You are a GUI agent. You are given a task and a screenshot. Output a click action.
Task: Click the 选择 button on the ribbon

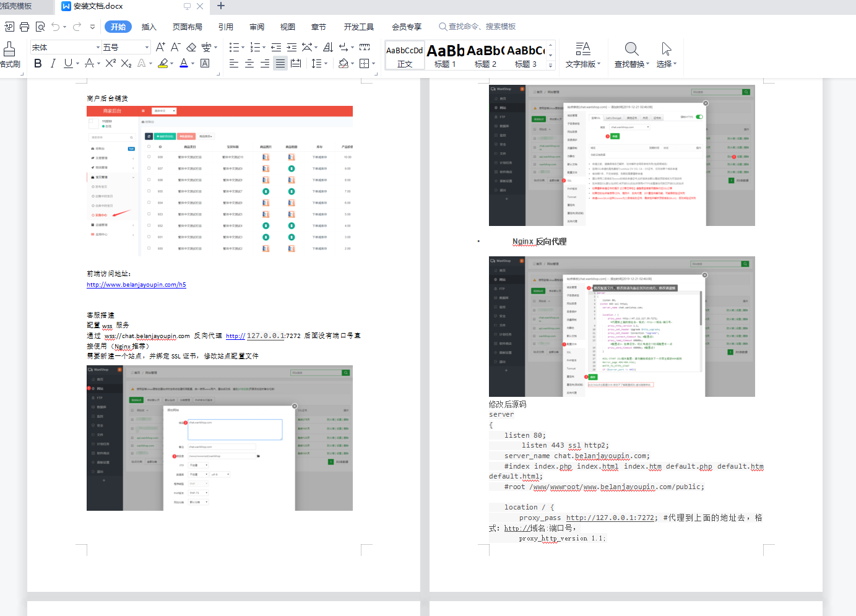coord(665,54)
